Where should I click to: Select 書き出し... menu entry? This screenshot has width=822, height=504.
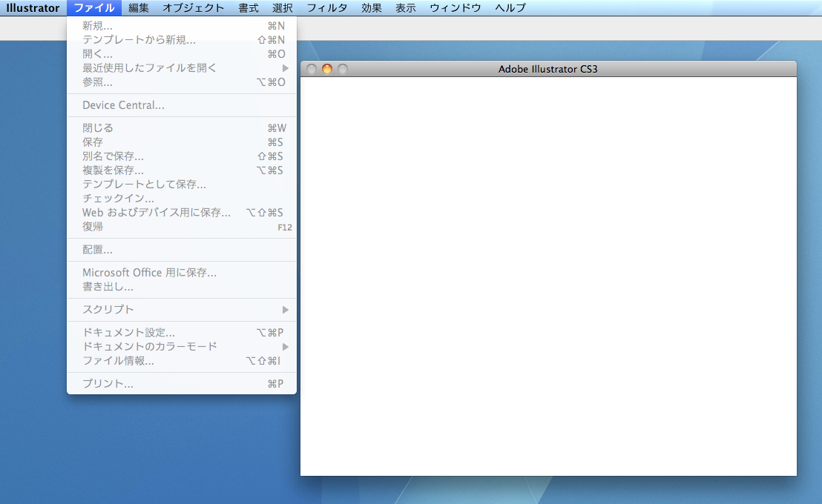pos(181,287)
